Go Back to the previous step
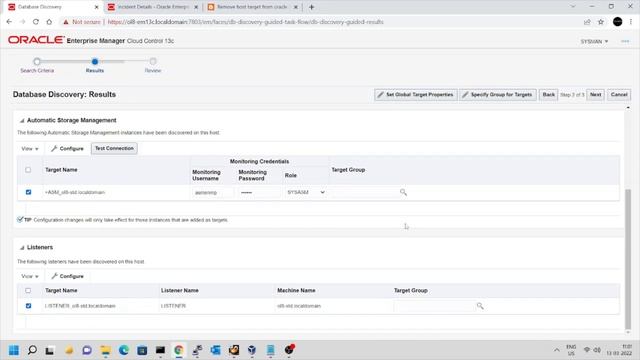The height and width of the screenshot is (360, 640). 548,95
